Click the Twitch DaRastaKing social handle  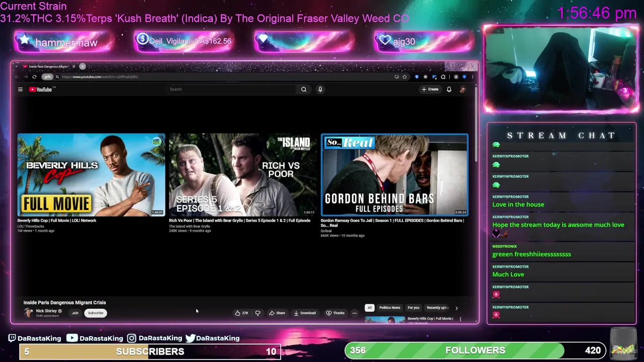[x=34, y=338]
